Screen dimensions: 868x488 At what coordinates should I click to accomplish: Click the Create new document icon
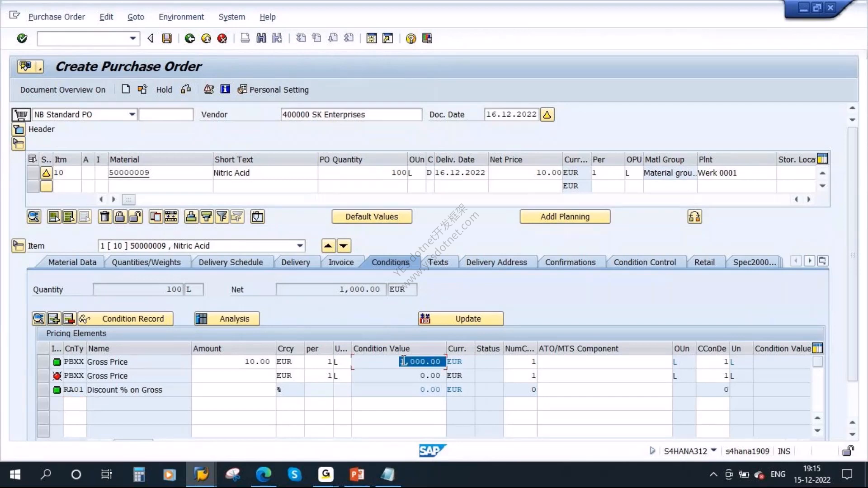[126, 89]
